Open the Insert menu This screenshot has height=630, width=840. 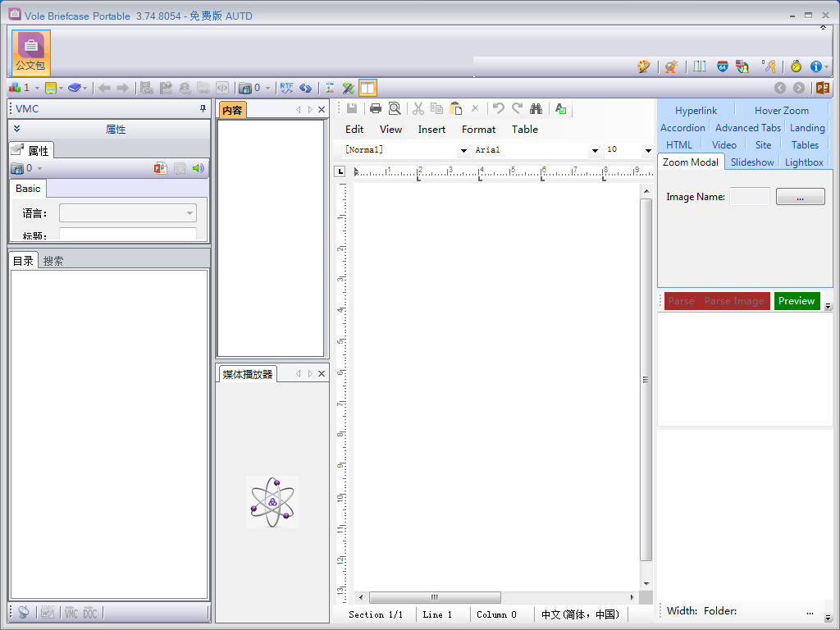(x=431, y=129)
